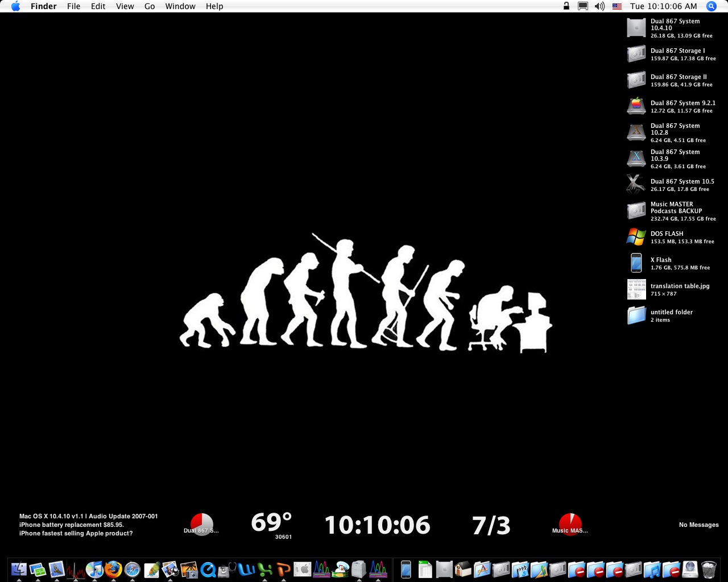Click the quill feather app in the dock
This screenshot has width=728, height=582.
coord(151,569)
